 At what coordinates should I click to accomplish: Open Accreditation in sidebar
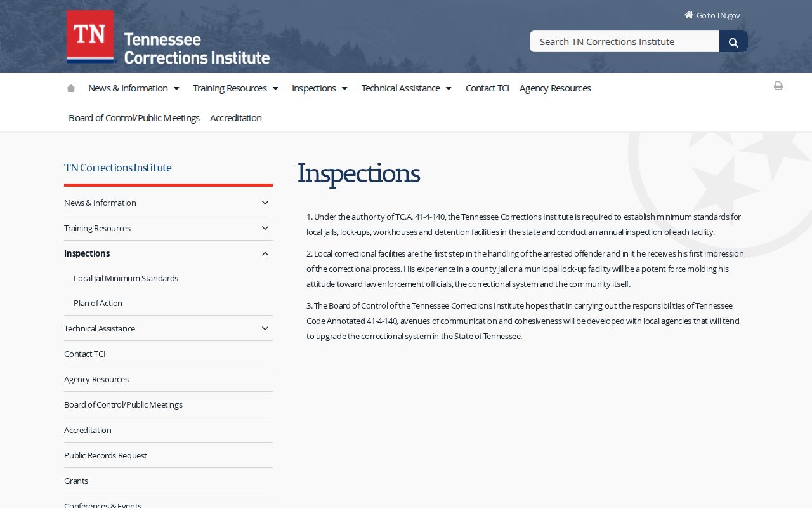pos(88,430)
